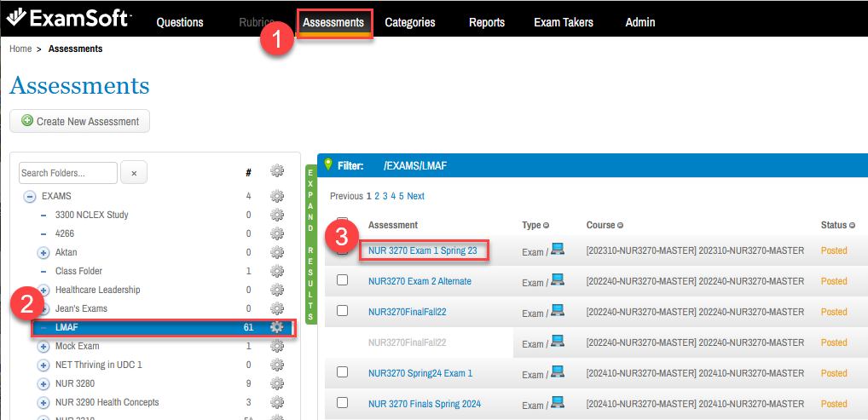This screenshot has width=868, height=420.
Task: Click Create New Assessment button
Action: click(x=79, y=121)
